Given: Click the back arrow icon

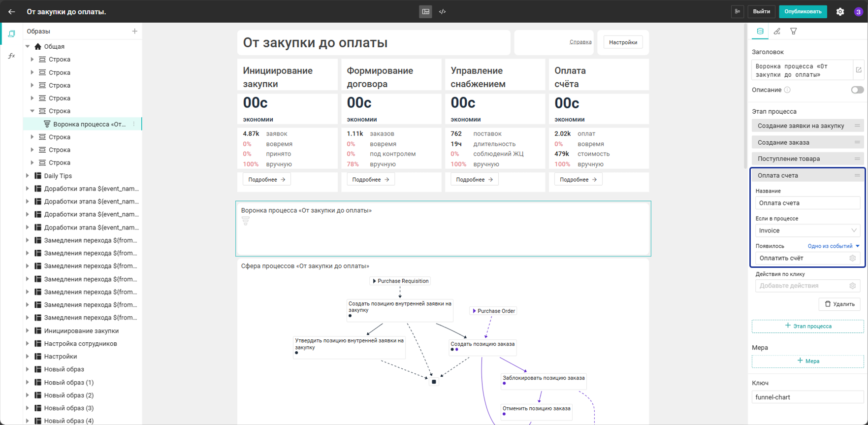Looking at the screenshot, I should click(x=12, y=11).
